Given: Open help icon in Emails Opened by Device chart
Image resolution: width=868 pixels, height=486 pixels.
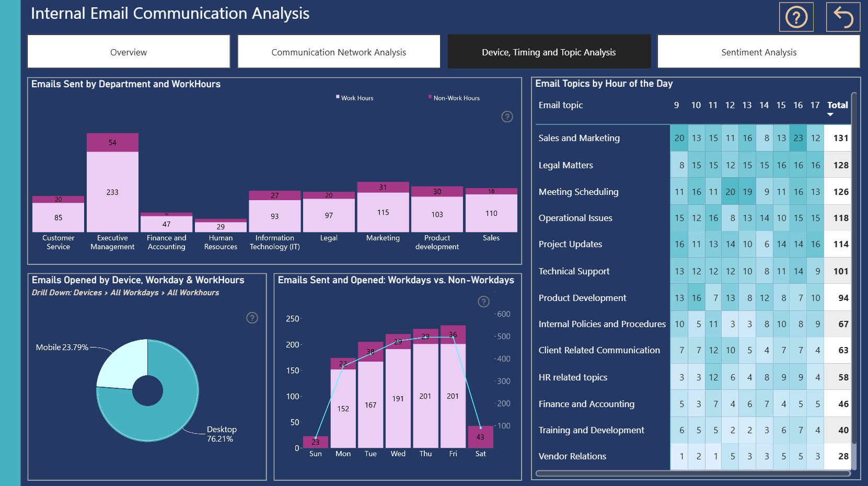Looking at the screenshot, I should (x=252, y=318).
